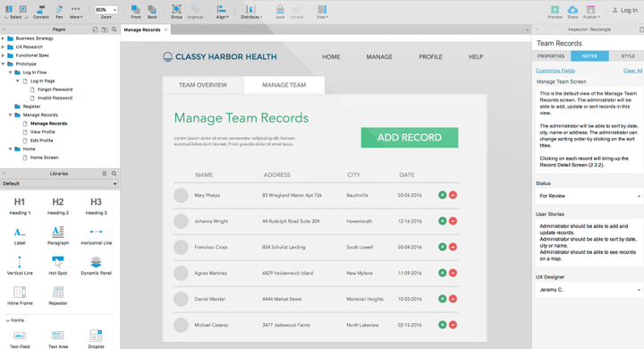
Task: Expand the Business Strategy folder
Action: point(3,38)
